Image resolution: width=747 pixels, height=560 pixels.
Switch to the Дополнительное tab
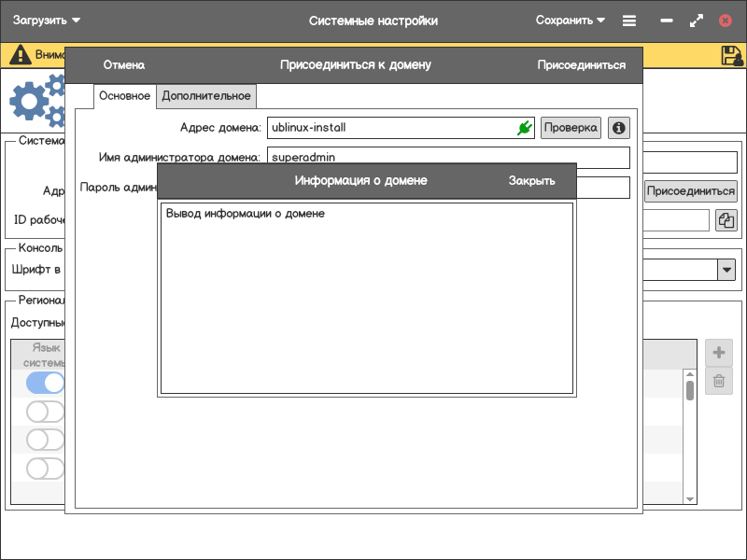pyautogui.click(x=206, y=96)
